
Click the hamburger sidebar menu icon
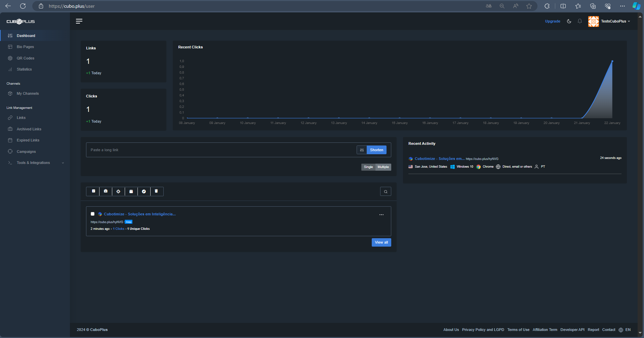point(79,21)
